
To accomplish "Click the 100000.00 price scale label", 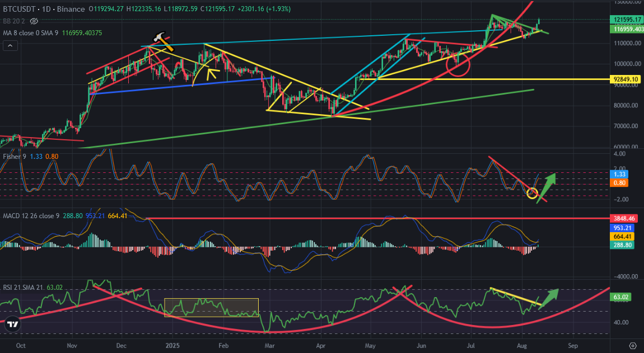I will point(626,64).
